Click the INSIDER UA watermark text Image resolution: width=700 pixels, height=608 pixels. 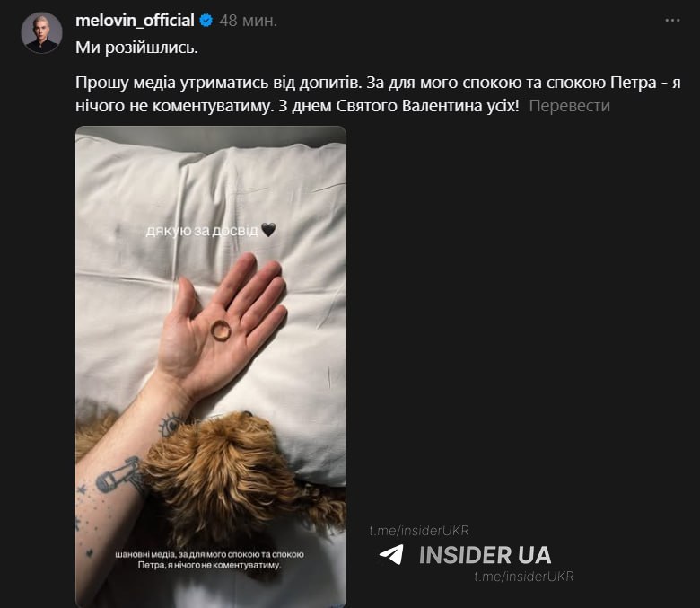pos(486,555)
